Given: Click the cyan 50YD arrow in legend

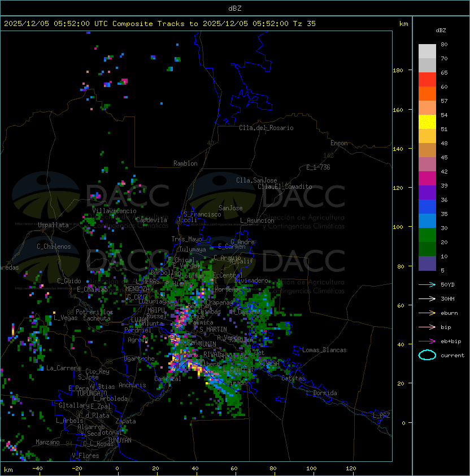Looking at the screenshot, I should click(x=427, y=285).
